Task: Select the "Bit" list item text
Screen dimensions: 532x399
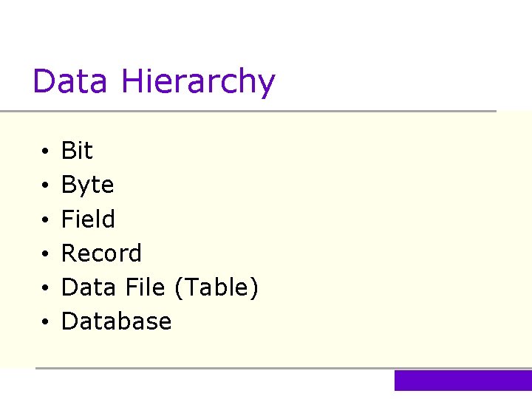Action: (x=77, y=151)
